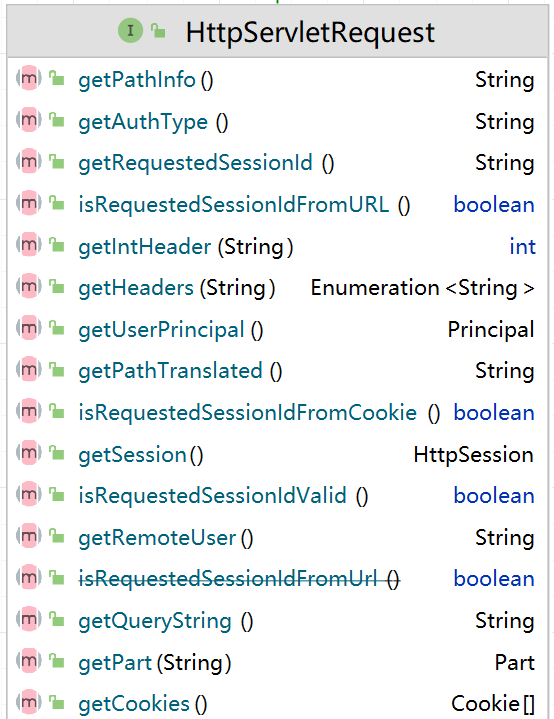Select the HttpServletRequest class title
554x719 pixels.
click(x=310, y=33)
